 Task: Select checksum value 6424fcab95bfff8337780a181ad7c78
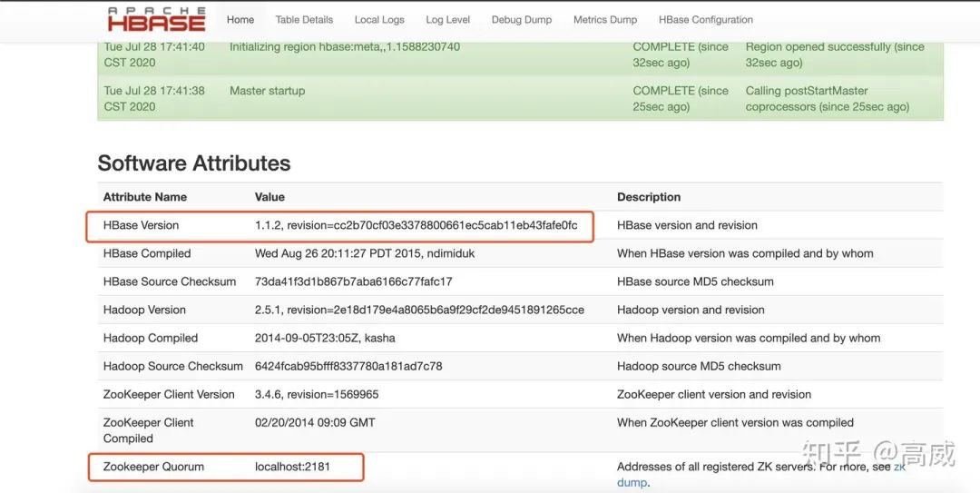click(x=348, y=366)
